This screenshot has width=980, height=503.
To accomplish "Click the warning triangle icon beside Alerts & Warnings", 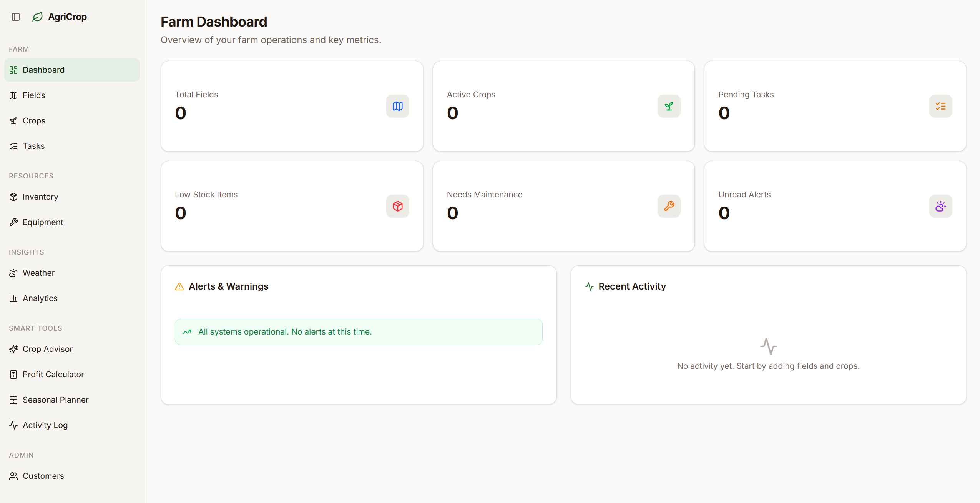I will 179,286.
